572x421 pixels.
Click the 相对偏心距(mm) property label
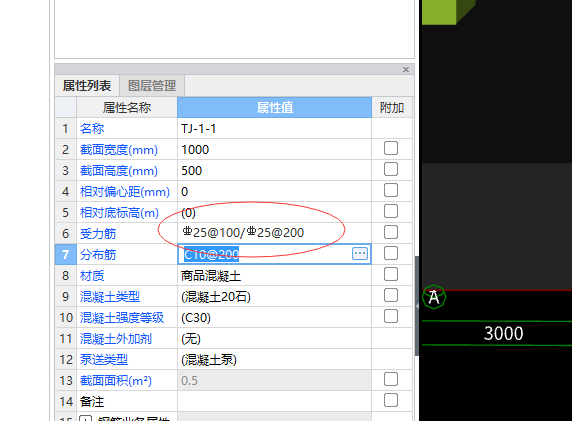pyautogui.click(x=125, y=192)
